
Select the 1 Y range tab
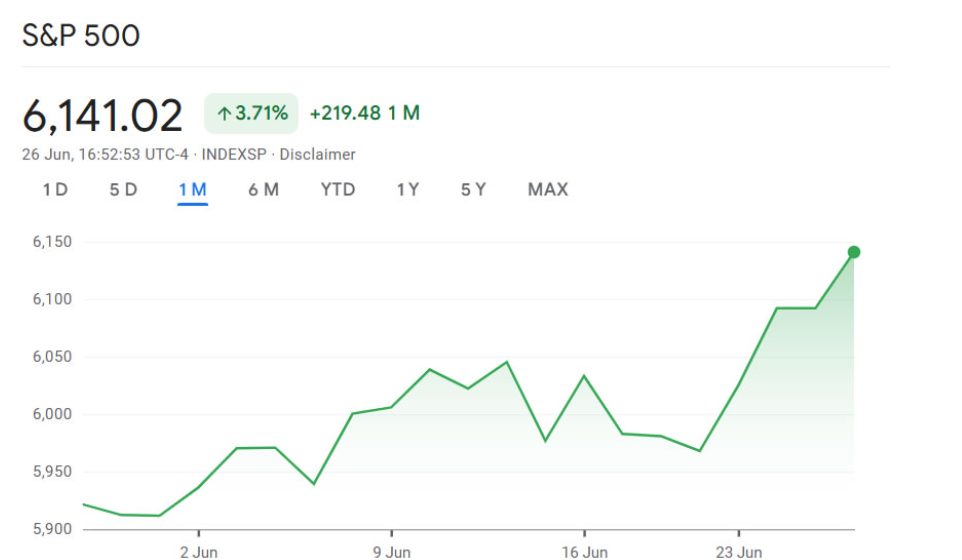(x=408, y=190)
